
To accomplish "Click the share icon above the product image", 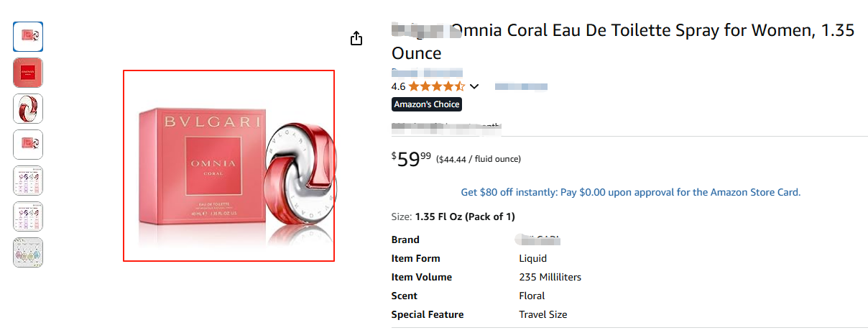I will point(356,39).
